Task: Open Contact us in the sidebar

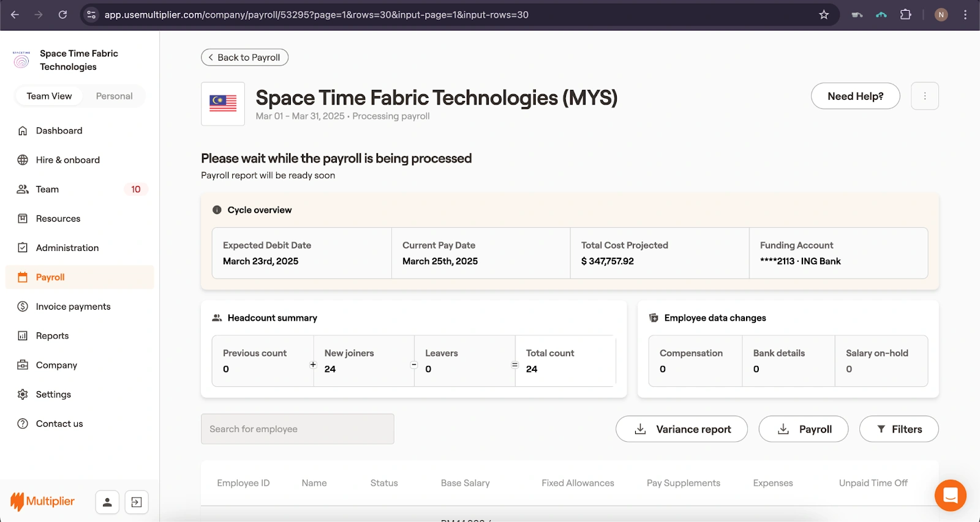Action: pyautogui.click(x=80, y=424)
